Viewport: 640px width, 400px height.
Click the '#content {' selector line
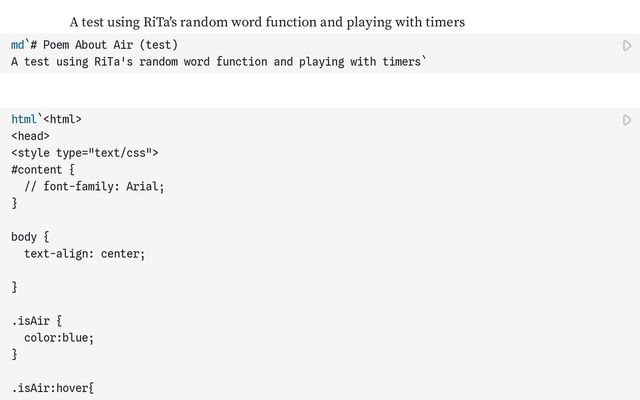point(43,169)
